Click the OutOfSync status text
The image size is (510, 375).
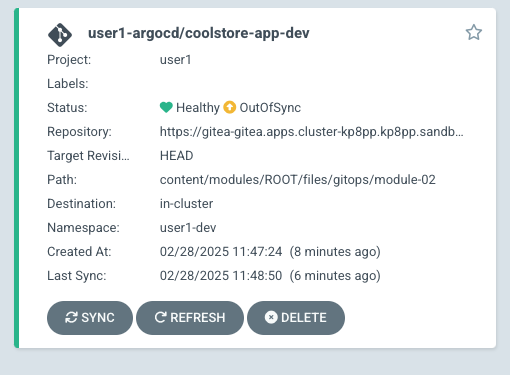point(270,108)
